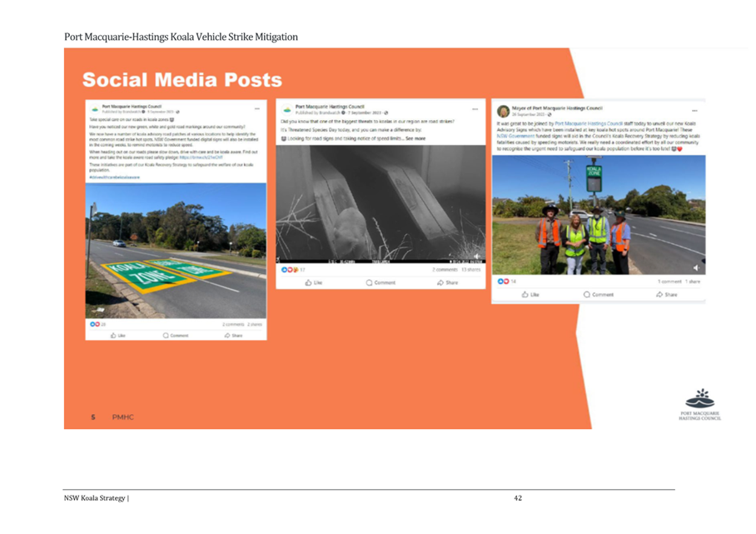
Task: Open '2 shares' on the road marking post
Action: 255,324
